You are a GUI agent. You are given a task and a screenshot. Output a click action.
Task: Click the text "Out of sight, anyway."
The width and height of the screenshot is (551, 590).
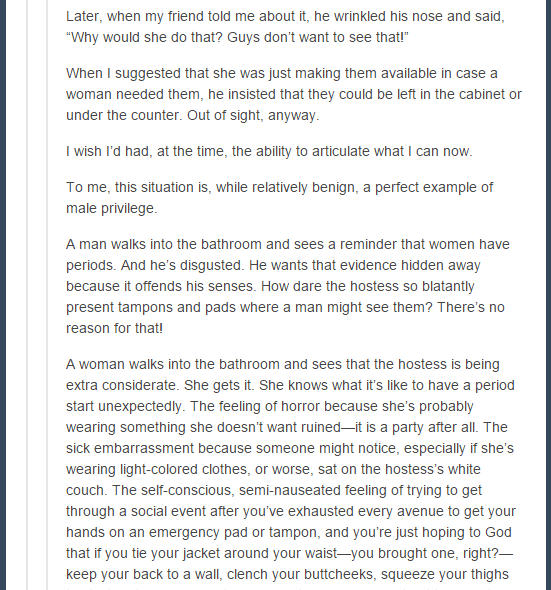(253, 115)
